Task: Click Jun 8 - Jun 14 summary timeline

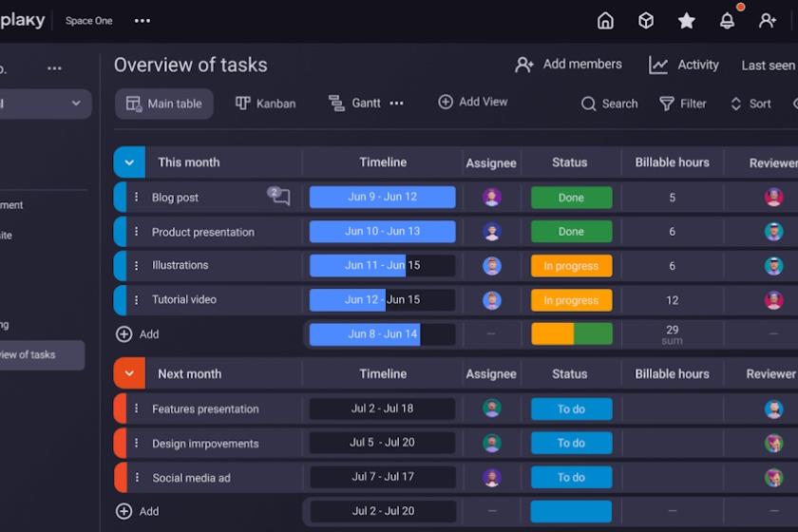Action: tap(383, 334)
